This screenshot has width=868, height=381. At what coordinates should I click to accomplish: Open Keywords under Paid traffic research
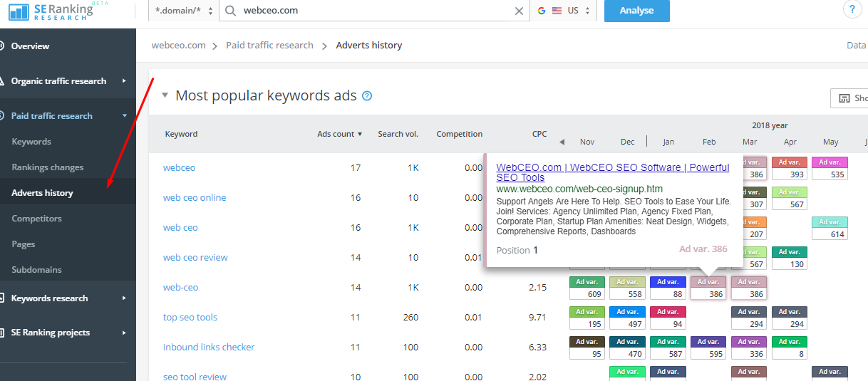[31, 142]
